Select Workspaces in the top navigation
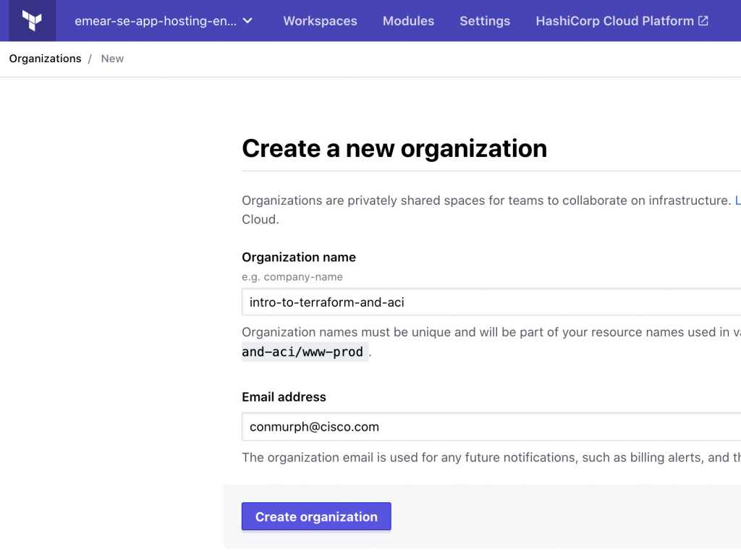Viewport: 741px width, 560px height. coord(320,21)
